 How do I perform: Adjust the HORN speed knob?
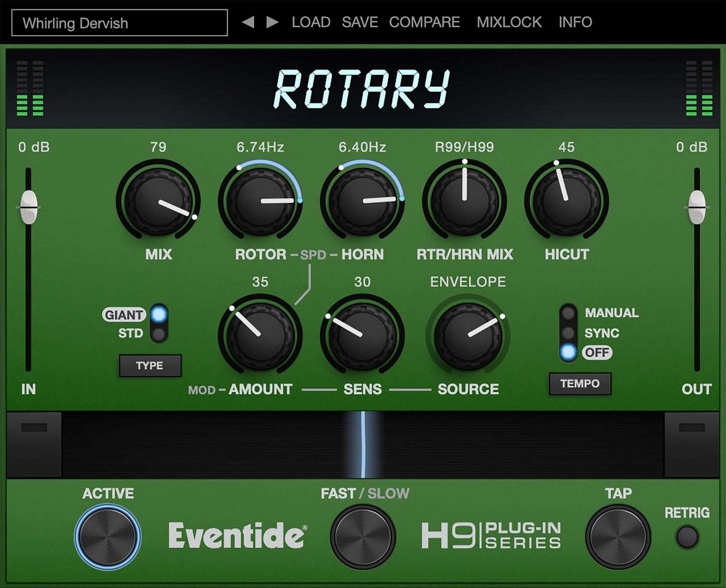363,201
